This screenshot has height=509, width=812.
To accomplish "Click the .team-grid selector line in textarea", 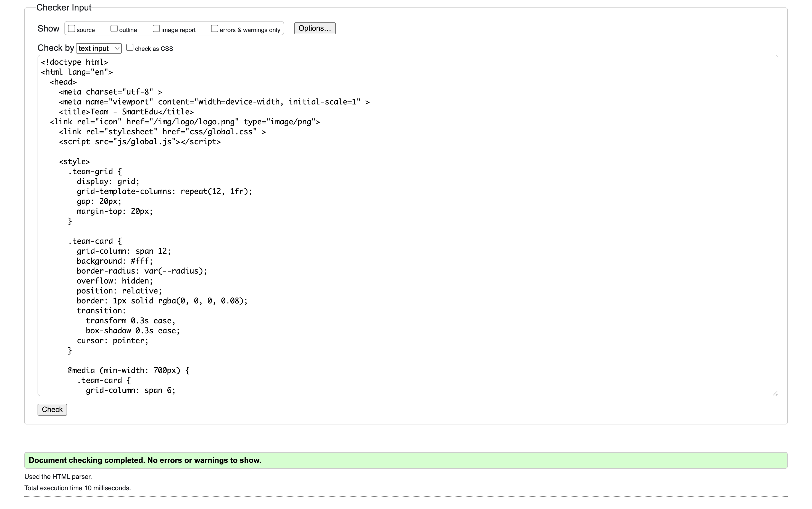I will (95, 172).
